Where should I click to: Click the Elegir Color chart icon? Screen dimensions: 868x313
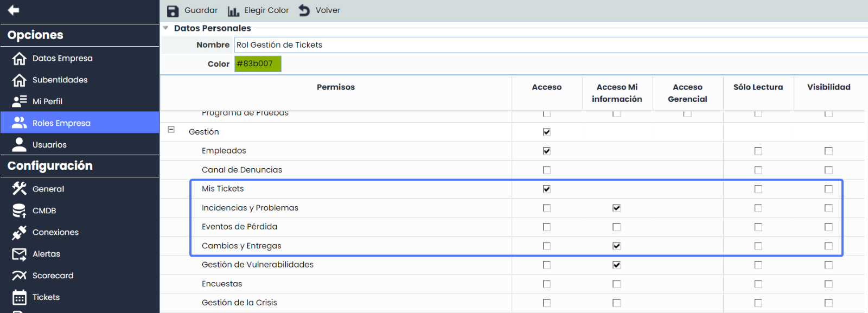point(233,11)
